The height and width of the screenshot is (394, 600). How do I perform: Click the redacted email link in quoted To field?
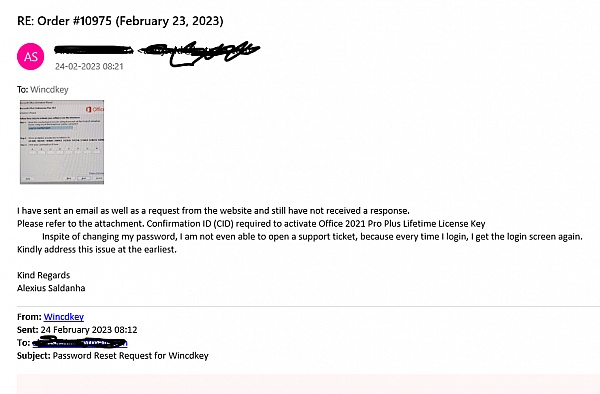(80, 342)
